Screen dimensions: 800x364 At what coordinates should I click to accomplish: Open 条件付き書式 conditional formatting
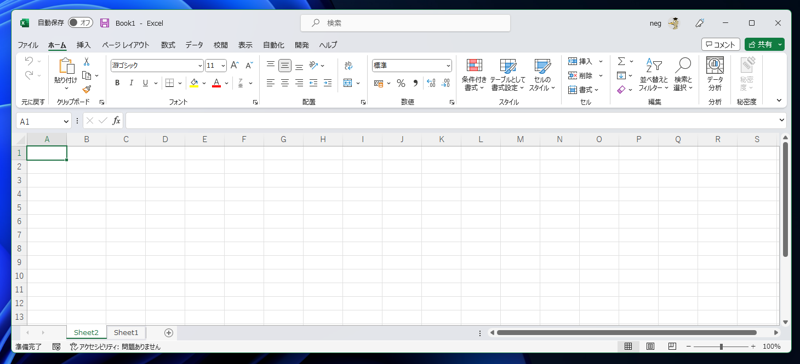(474, 75)
